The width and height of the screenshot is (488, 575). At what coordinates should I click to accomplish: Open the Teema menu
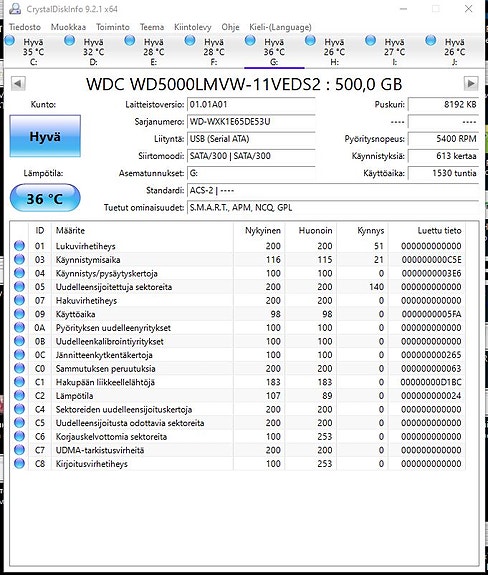(152, 27)
